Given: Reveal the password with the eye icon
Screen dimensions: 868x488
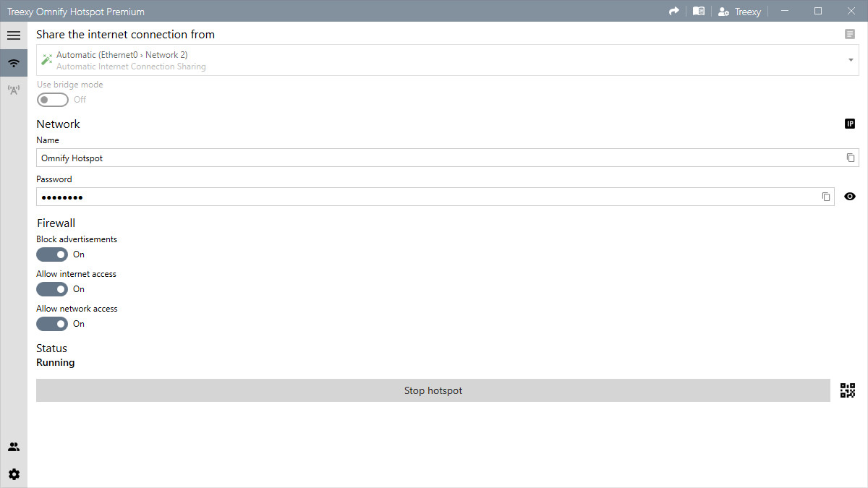Looking at the screenshot, I should click(x=850, y=196).
